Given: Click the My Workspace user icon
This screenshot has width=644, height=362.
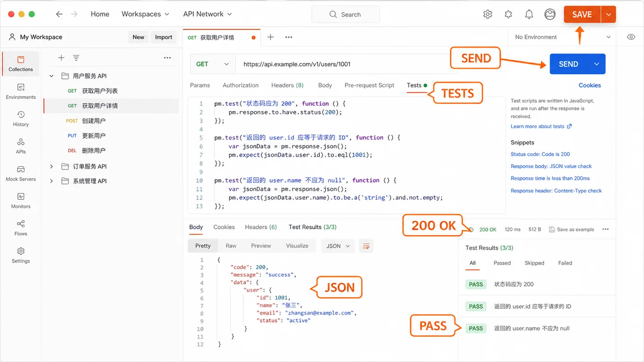Looking at the screenshot, I should point(12,37).
